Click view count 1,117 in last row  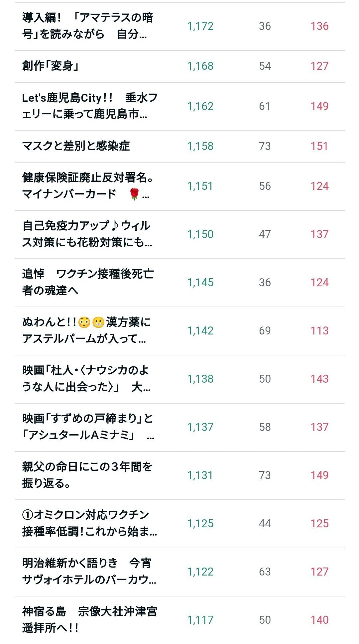tap(200, 620)
